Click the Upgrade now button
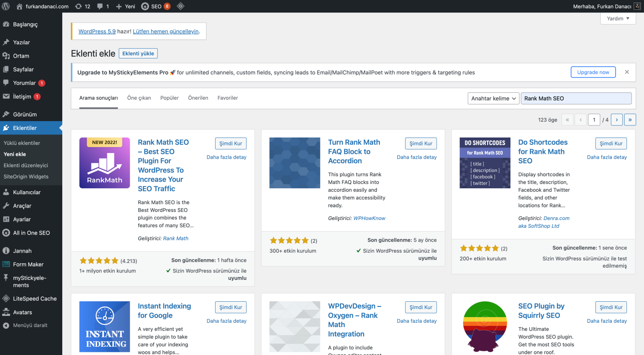This screenshot has width=644, height=355. click(593, 72)
